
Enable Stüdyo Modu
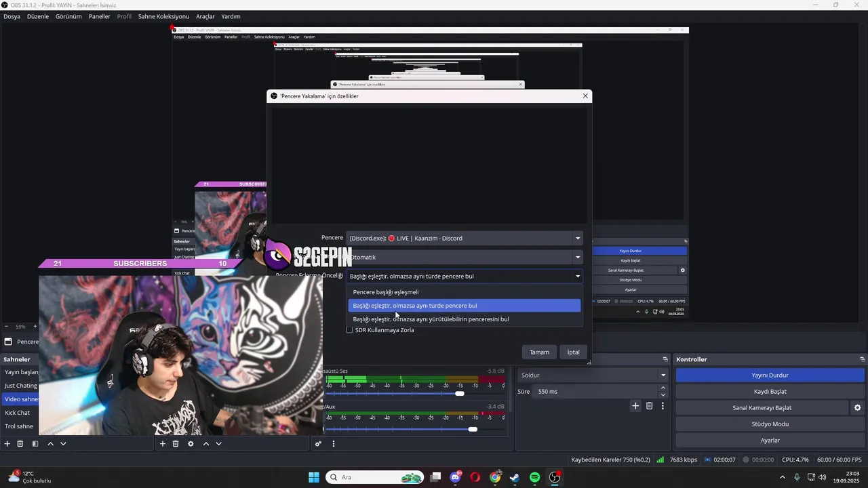click(x=770, y=424)
